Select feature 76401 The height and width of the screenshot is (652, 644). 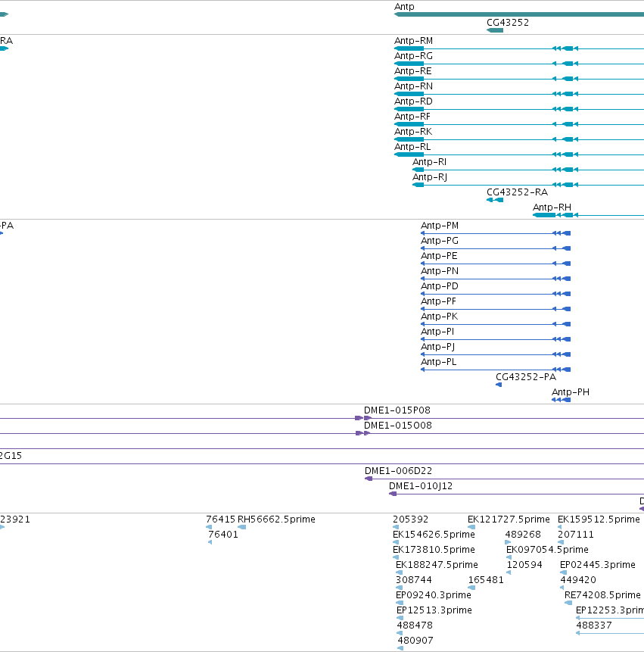pyautogui.click(x=223, y=535)
